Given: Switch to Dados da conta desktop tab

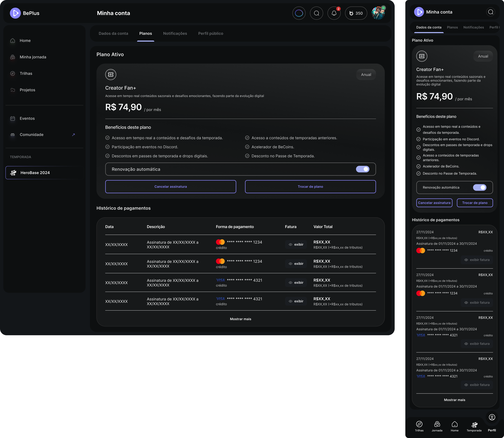Looking at the screenshot, I should (x=113, y=33).
